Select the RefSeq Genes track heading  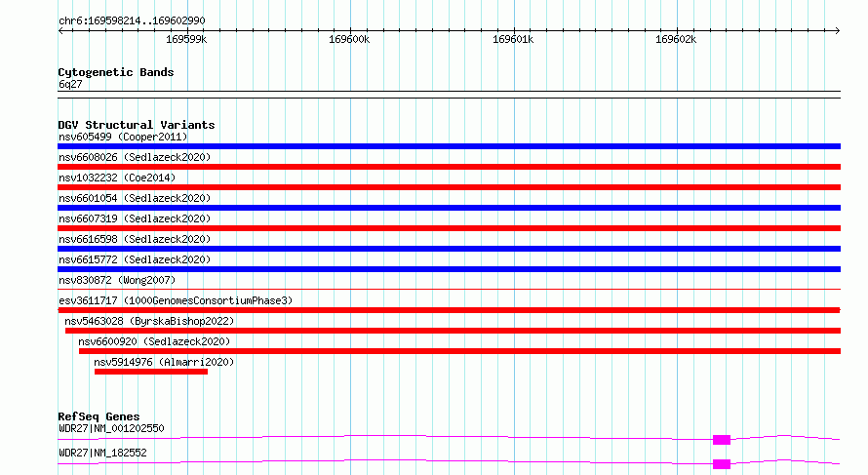[99, 416]
